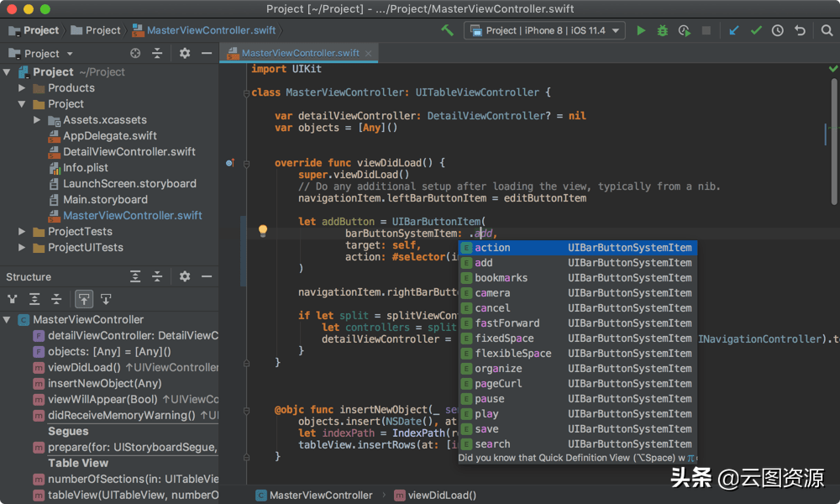Open Structure panel settings gear
Viewport: 840px width, 504px height.
(185, 276)
